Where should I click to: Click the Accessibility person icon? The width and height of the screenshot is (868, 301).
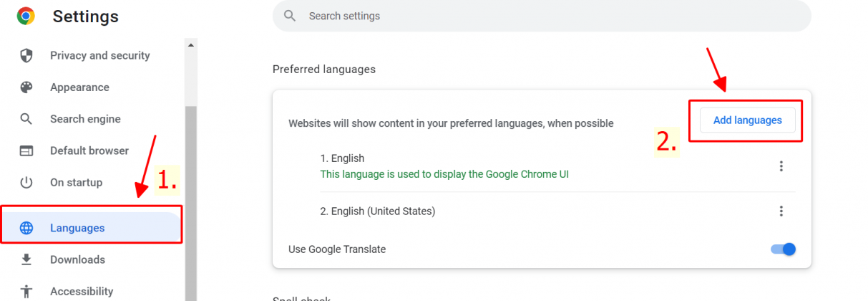tap(26, 291)
